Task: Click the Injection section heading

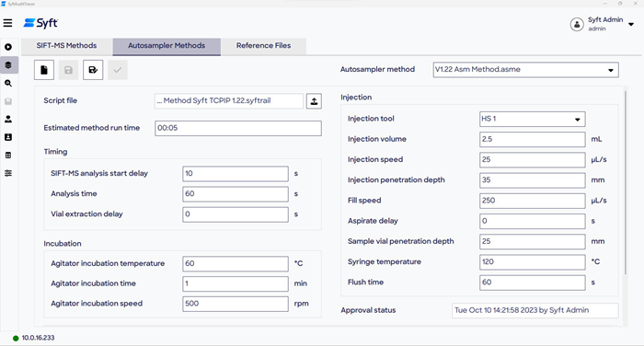Action: coord(356,98)
